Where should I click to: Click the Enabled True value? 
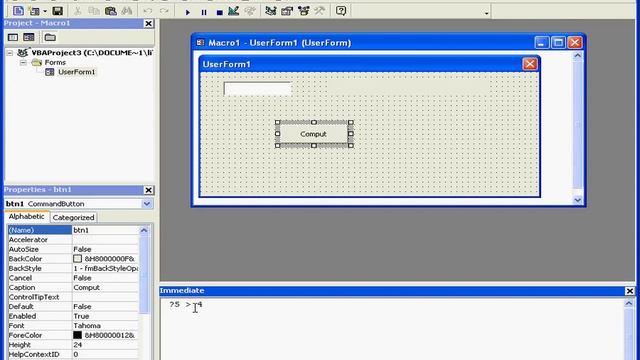point(105,316)
